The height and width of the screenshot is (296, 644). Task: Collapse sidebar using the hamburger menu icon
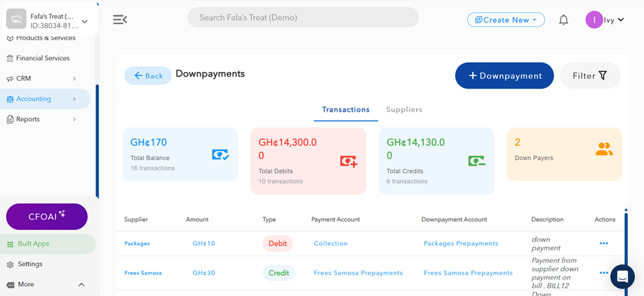(120, 20)
